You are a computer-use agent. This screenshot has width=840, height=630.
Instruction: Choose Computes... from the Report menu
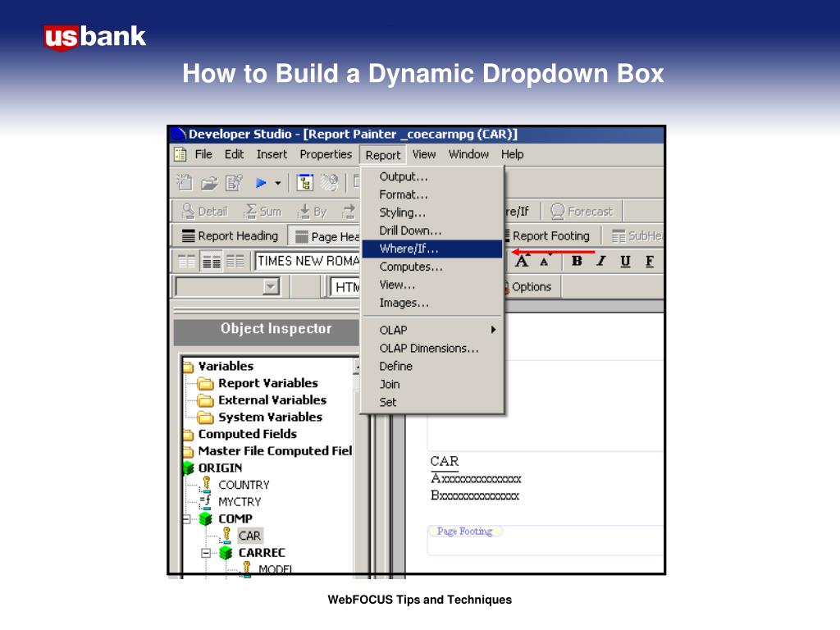click(433, 267)
